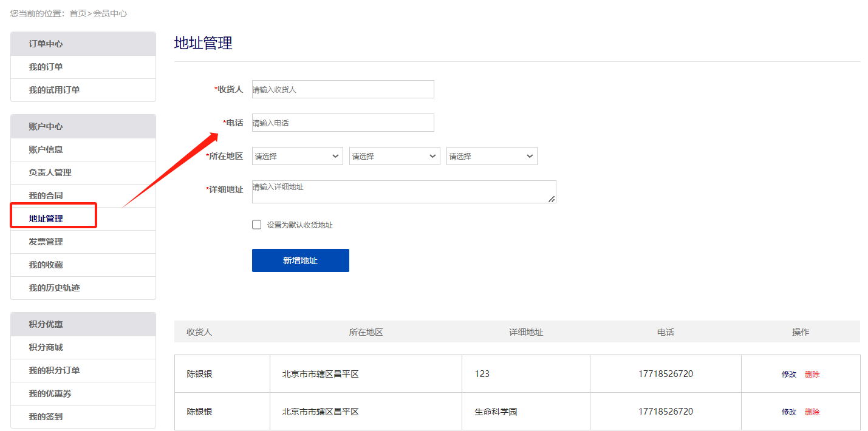Expand the second 所在地区 city dropdown
Viewport: 868px width, 431px height.
394,156
